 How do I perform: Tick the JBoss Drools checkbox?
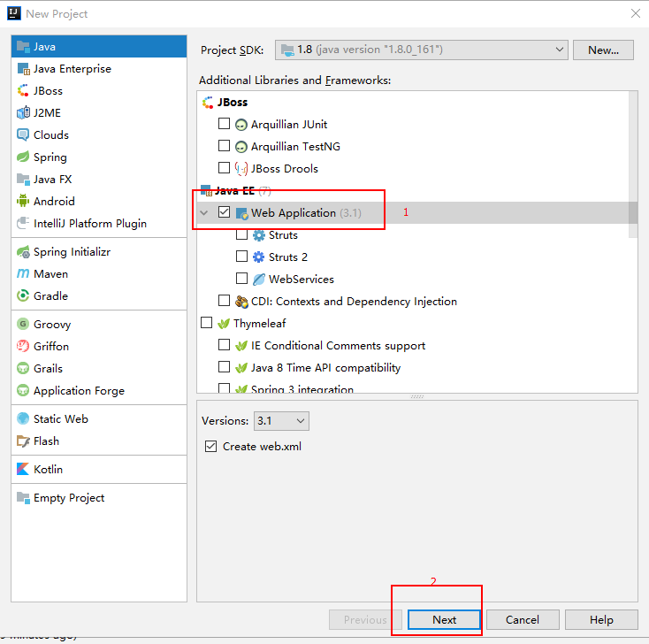[224, 167]
